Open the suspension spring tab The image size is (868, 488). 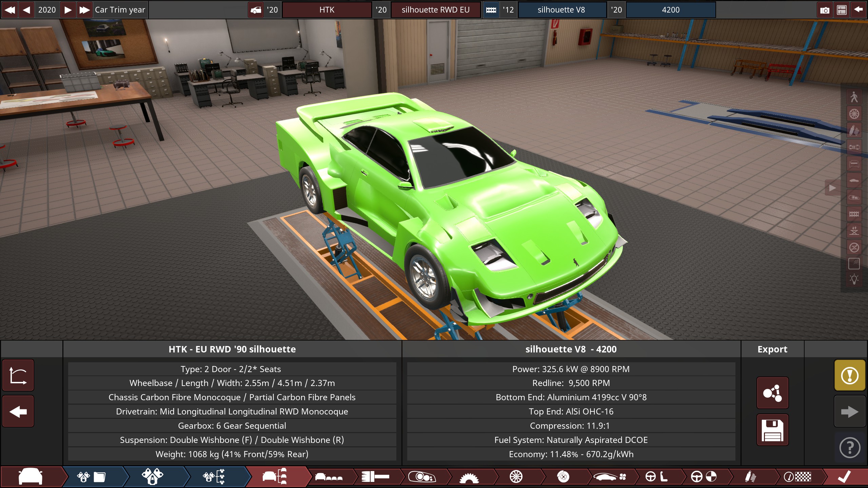click(750, 477)
